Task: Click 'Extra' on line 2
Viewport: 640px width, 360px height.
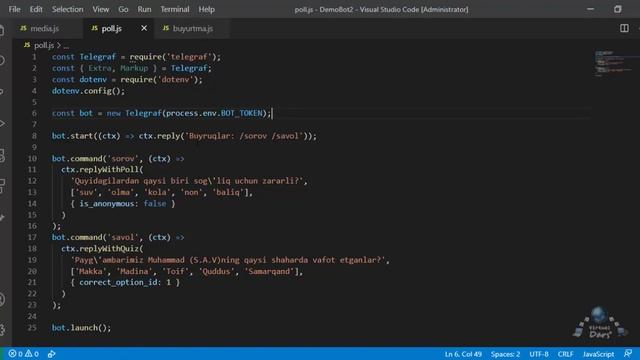Action: pyautogui.click(x=100, y=68)
